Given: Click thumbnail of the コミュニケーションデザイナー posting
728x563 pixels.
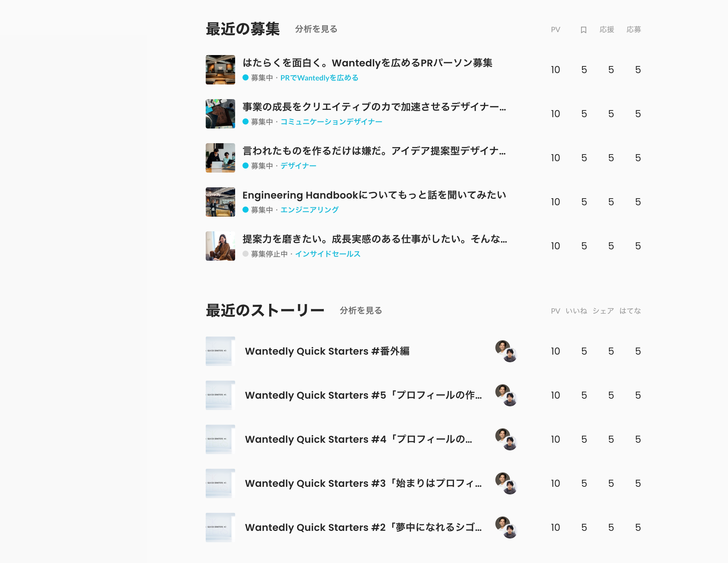Looking at the screenshot, I should pyautogui.click(x=220, y=114).
